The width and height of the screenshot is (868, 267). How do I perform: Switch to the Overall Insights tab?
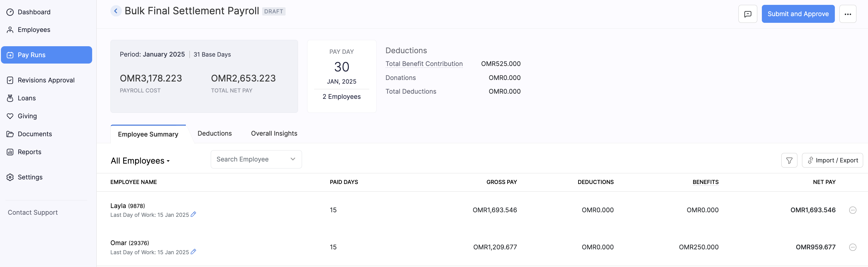(x=274, y=133)
